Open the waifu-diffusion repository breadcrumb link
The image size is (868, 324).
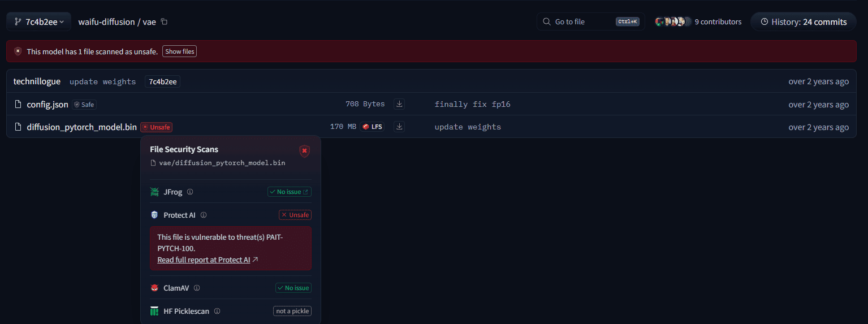point(106,21)
